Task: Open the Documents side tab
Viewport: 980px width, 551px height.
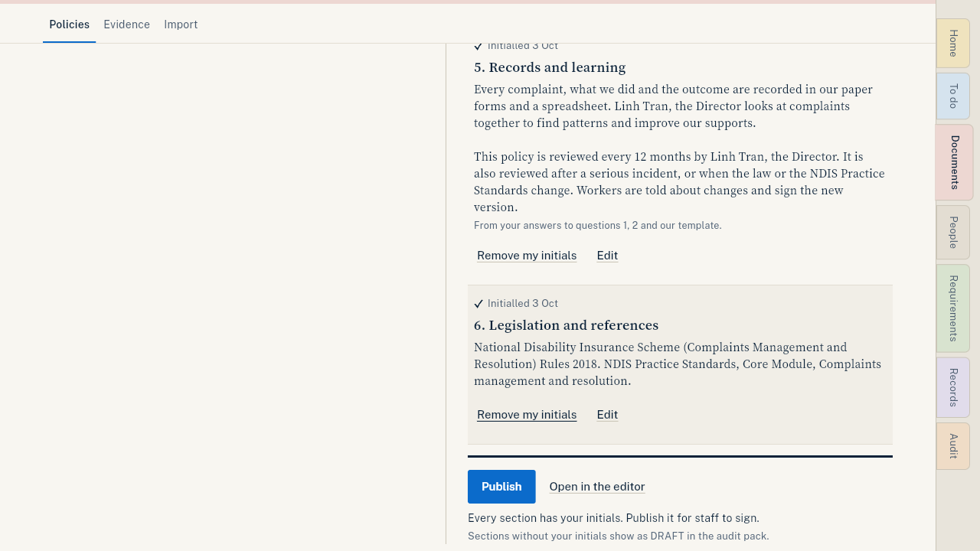Action: coord(954,162)
